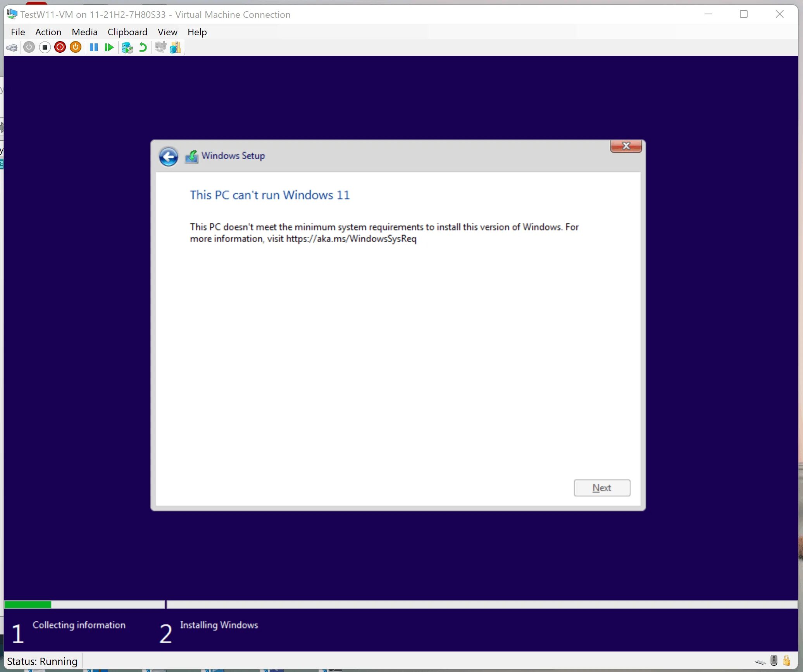This screenshot has height=672, width=803.
Task: Click the aka.ms/WindowsSysReq URL text
Action: click(351, 239)
